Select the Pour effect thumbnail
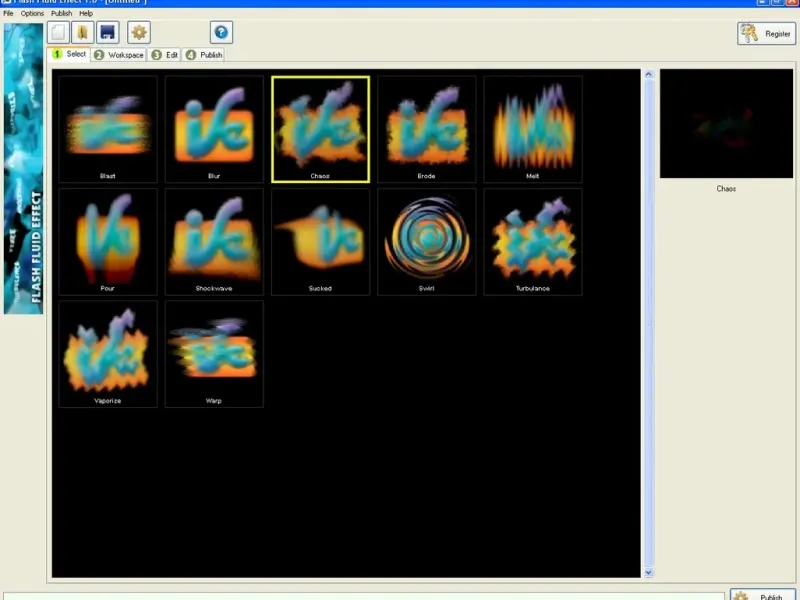800x600 pixels. pos(108,242)
